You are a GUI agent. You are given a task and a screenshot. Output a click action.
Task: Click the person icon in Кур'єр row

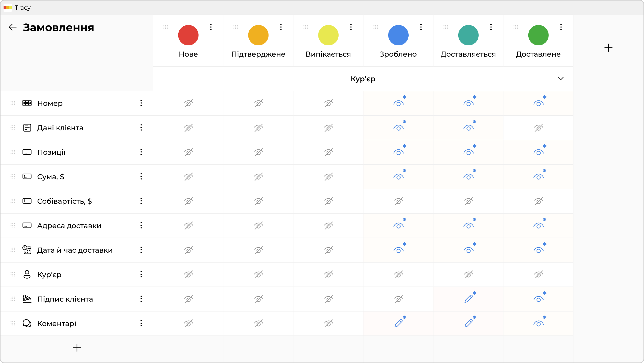pos(27,274)
